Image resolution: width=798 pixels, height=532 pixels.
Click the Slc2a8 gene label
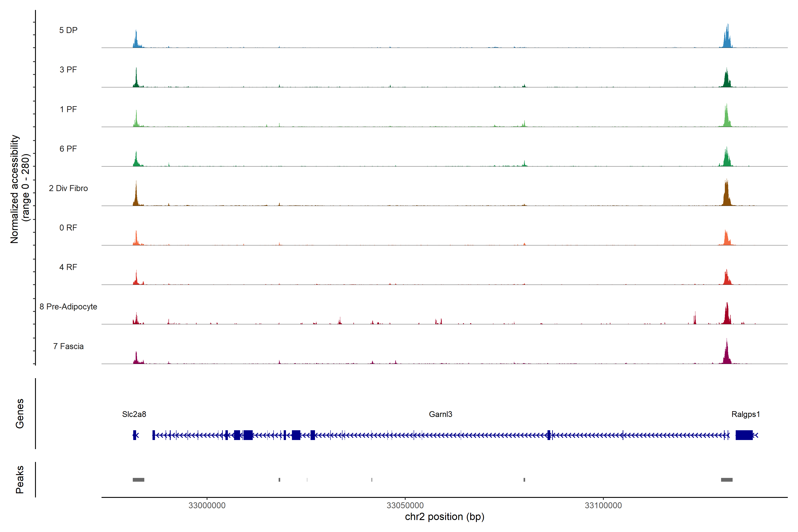coord(134,414)
